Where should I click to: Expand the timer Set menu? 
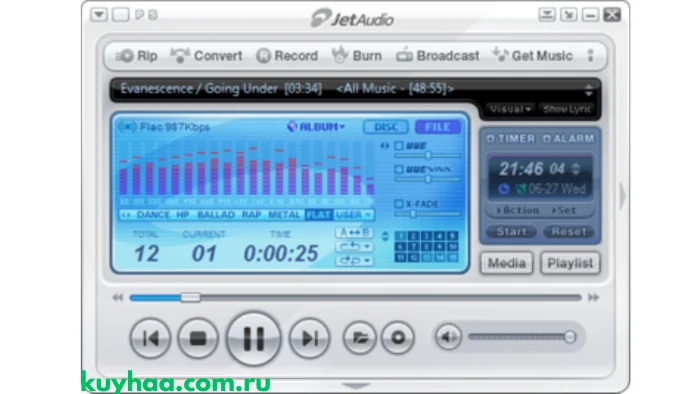[x=564, y=210]
